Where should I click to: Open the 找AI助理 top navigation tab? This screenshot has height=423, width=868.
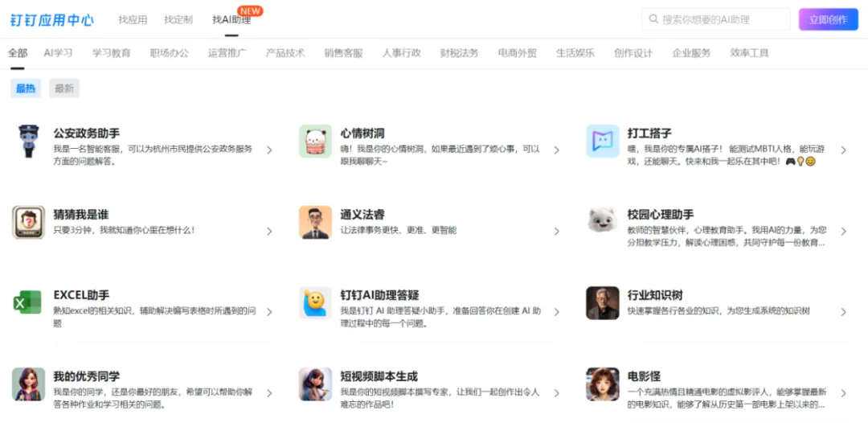[x=231, y=20]
